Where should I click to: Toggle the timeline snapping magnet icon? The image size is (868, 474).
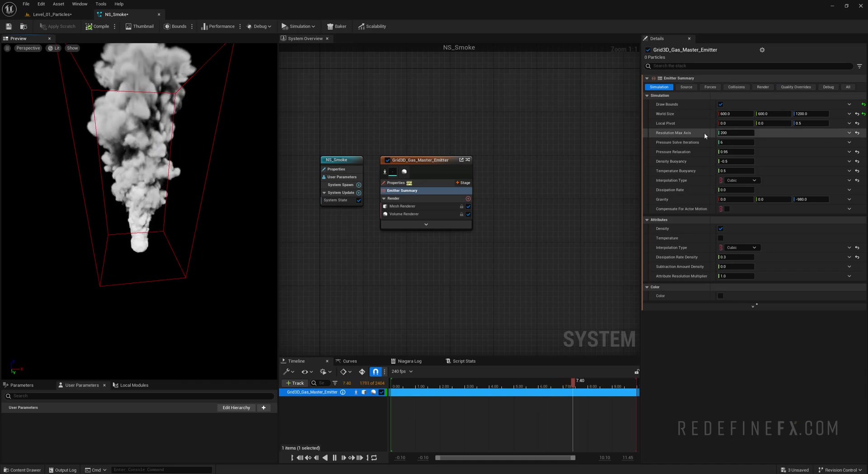(375, 372)
